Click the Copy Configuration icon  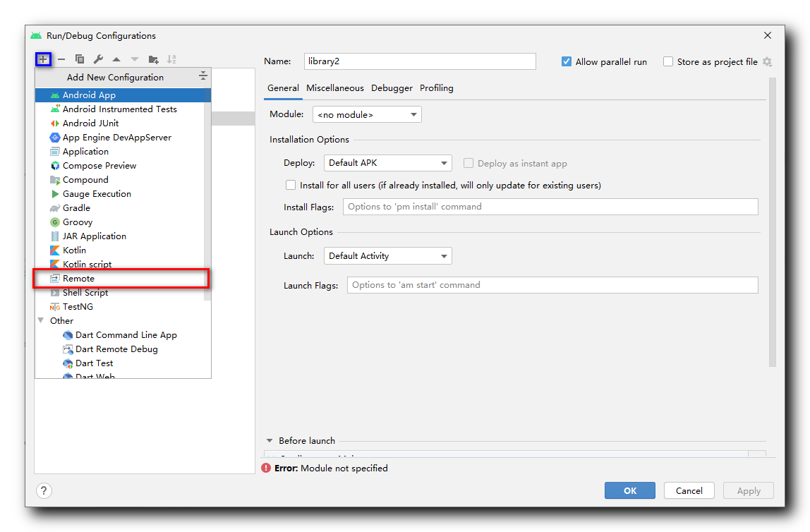click(x=80, y=59)
